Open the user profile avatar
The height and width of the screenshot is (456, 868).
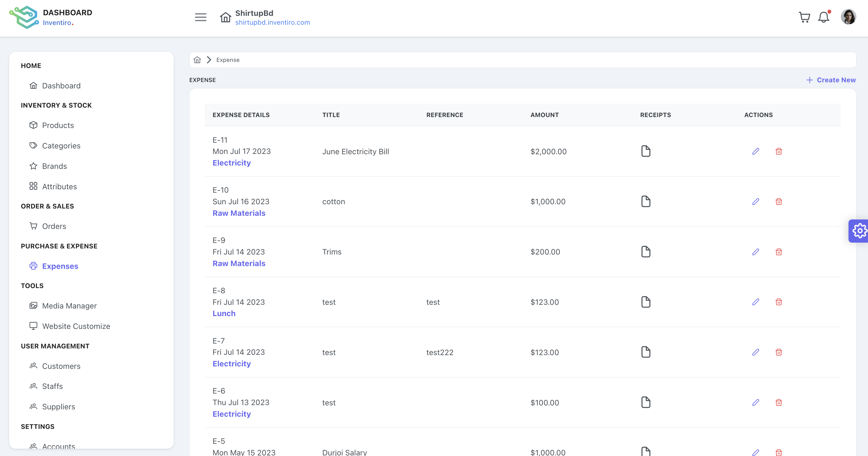tap(848, 17)
